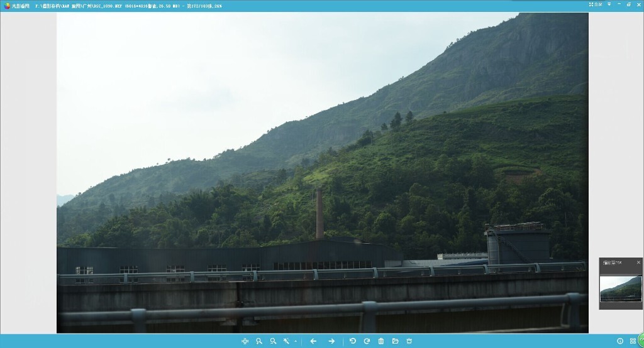Fit the photo to the window
644x348 pixels.
point(245,341)
